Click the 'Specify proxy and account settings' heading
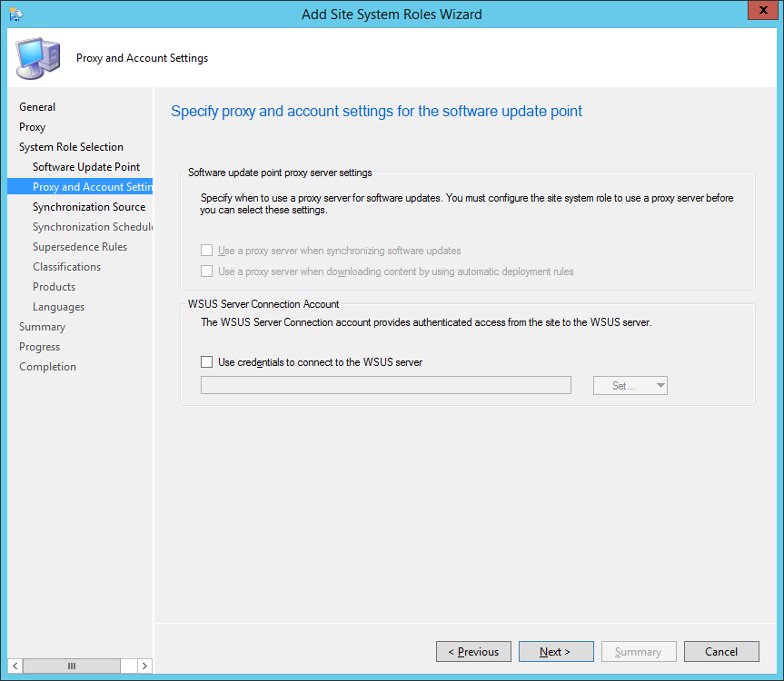Screen dimensions: 784x681 (376, 111)
